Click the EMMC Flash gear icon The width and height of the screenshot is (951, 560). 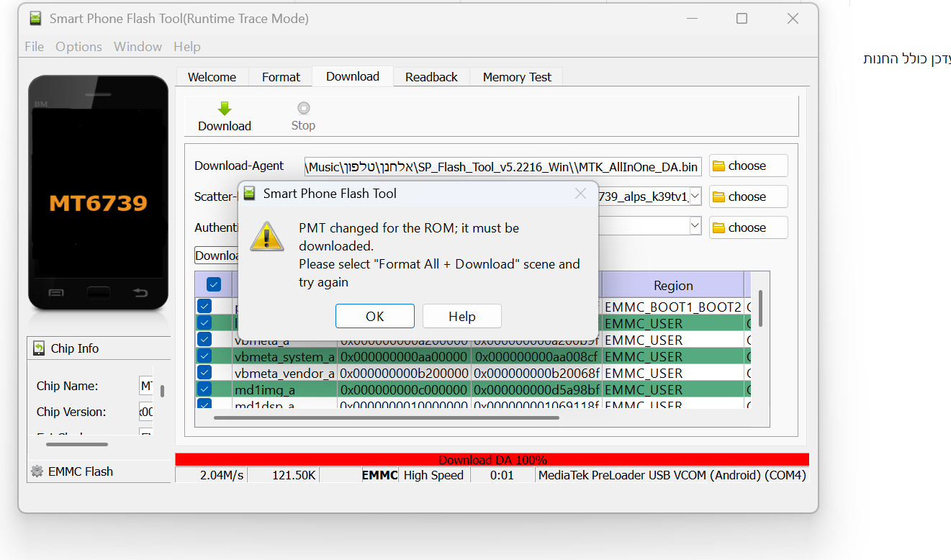[x=37, y=471]
